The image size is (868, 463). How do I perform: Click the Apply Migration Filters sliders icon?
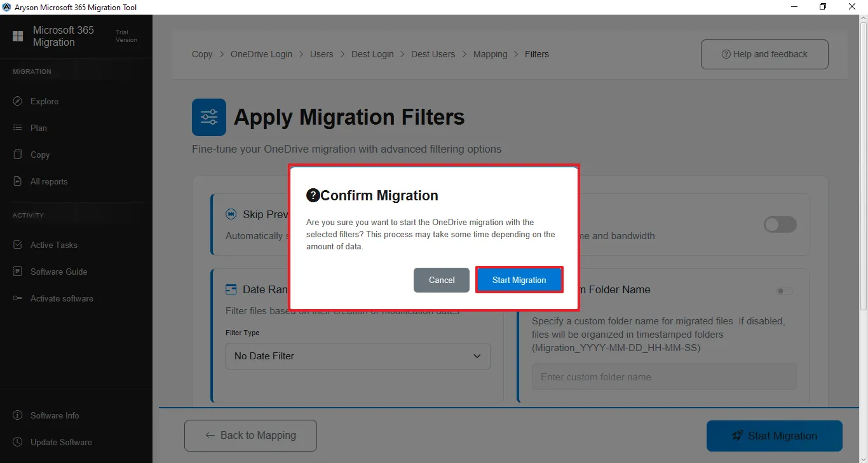[209, 117]
